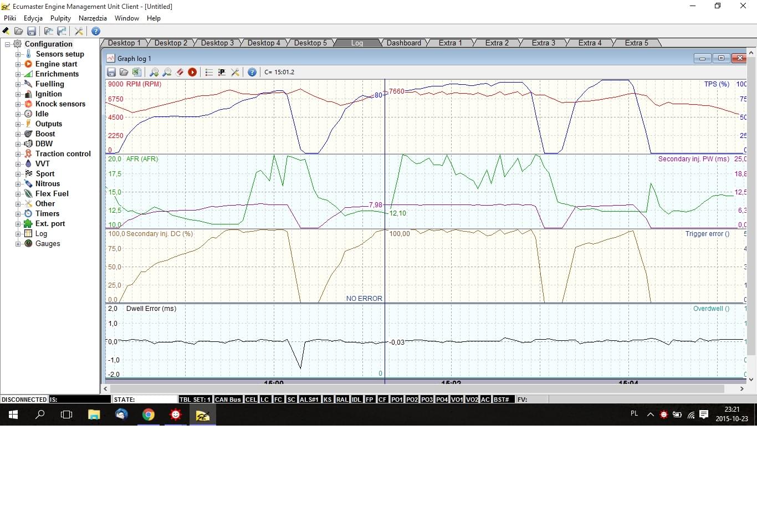Screen dimensions: 757x532
Task: Collapse the Configuration tree root
Action: (x=8, y=44)
